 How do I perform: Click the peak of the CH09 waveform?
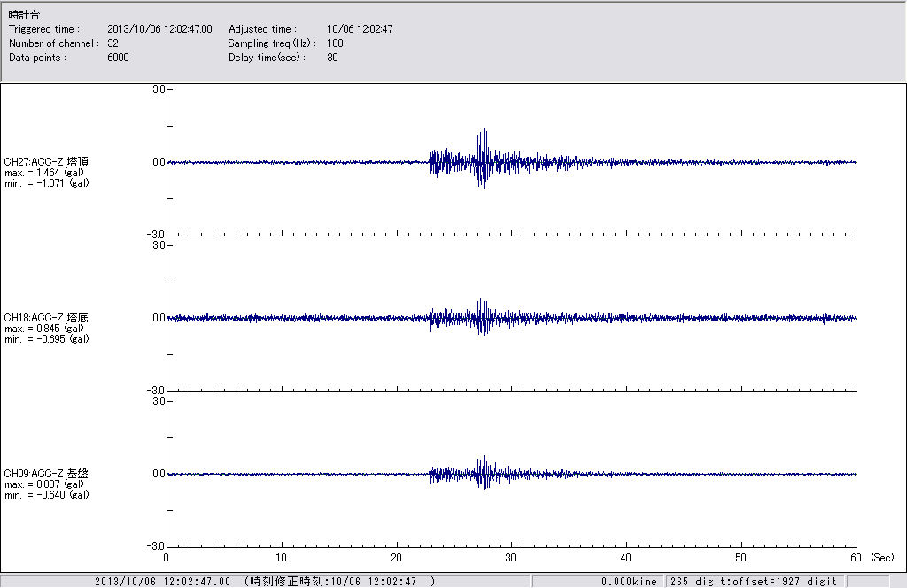(x=484, y=458)
